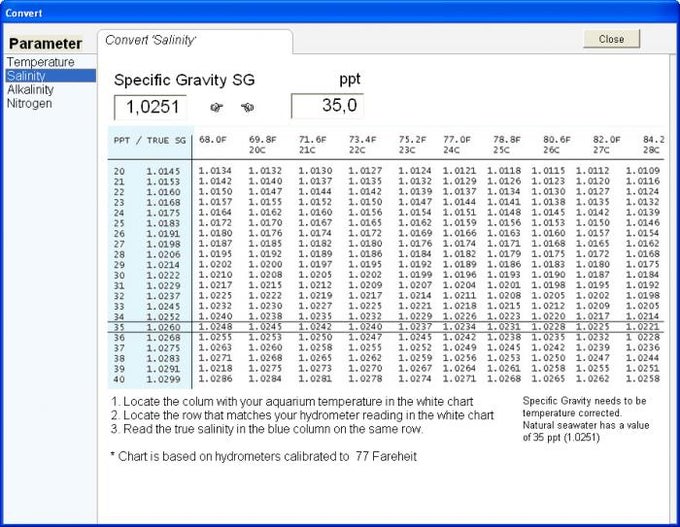
Task: Click true SG 1.0299 in the 40 ppt row
Action: (x=163, y=380)
